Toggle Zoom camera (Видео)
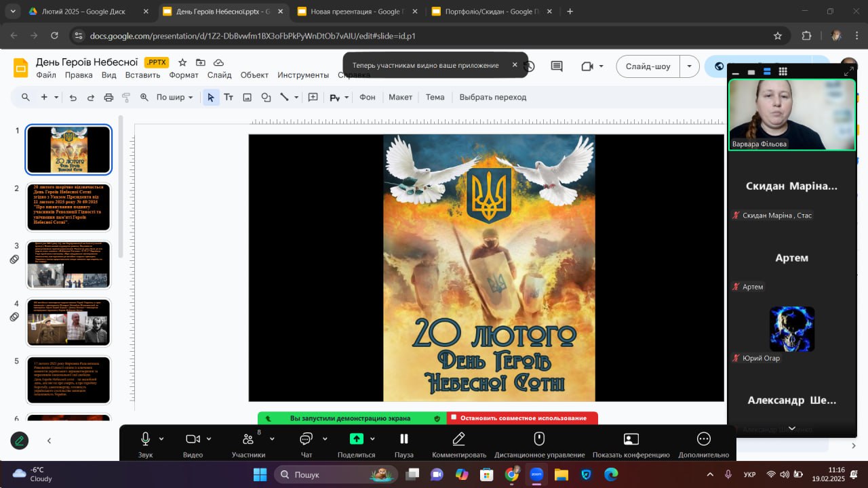 click(x=193, y=444)
